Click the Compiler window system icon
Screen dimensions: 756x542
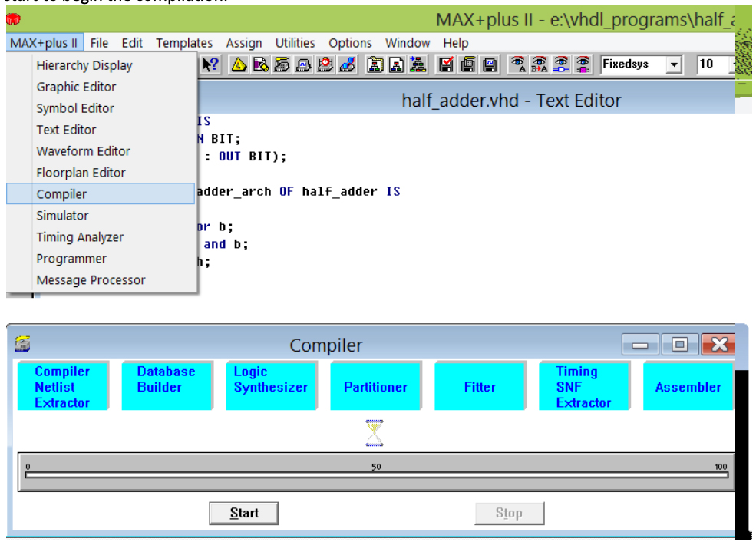click(x=22, y=344)
